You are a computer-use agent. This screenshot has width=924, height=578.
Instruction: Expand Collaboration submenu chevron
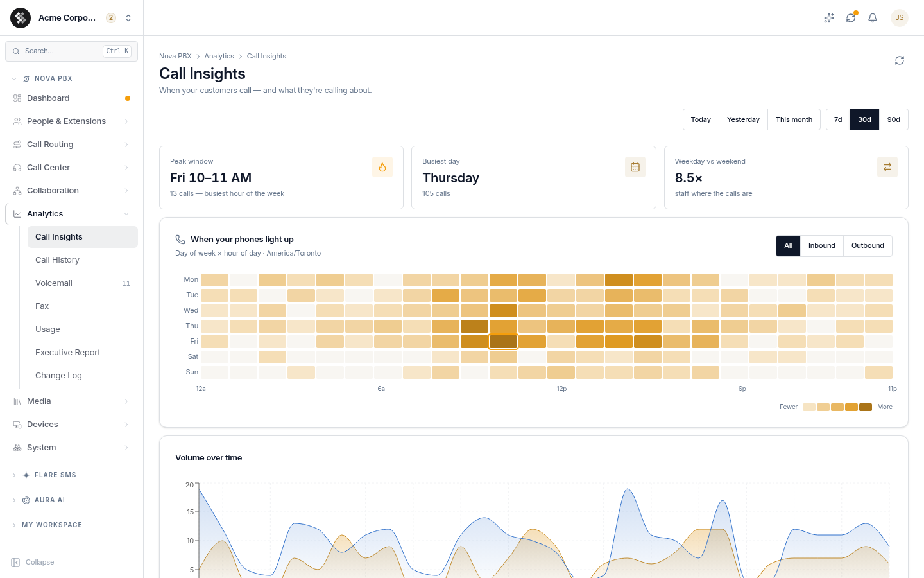tap(126, 191)
